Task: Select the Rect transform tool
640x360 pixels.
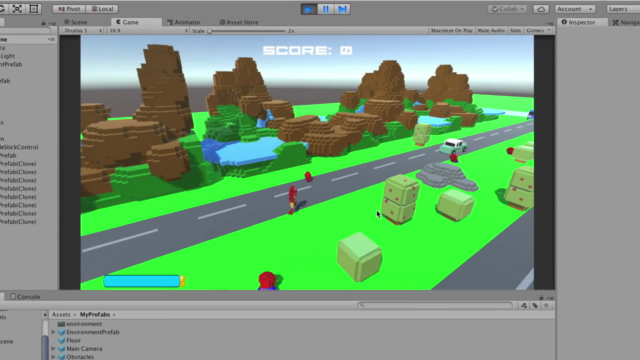Action: (x=34, y=9)
